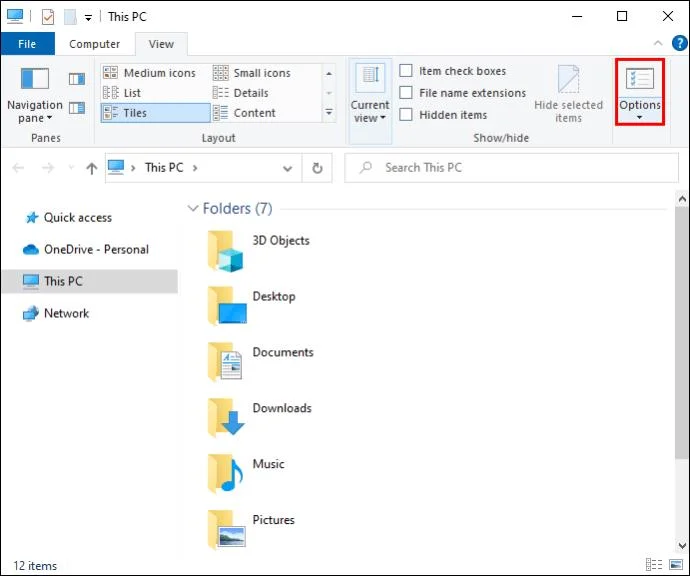
Task: Click the Search This PC field
Action: click(511, 168)
